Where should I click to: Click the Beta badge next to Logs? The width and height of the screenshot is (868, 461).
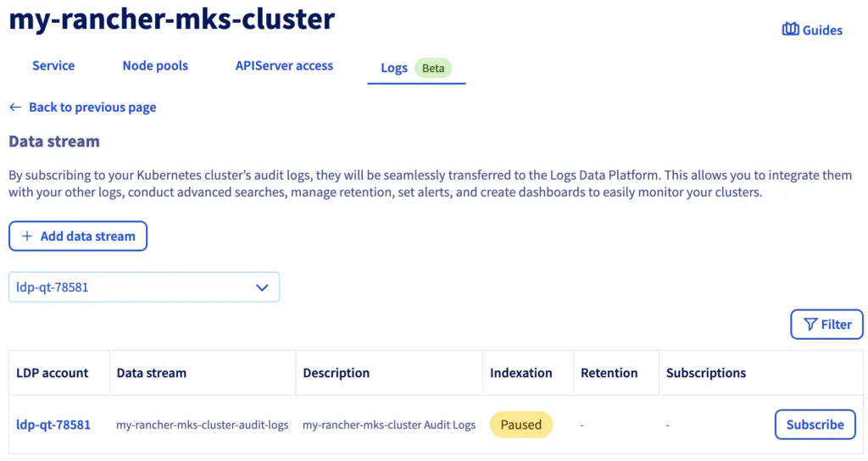[x=433, y=68]
